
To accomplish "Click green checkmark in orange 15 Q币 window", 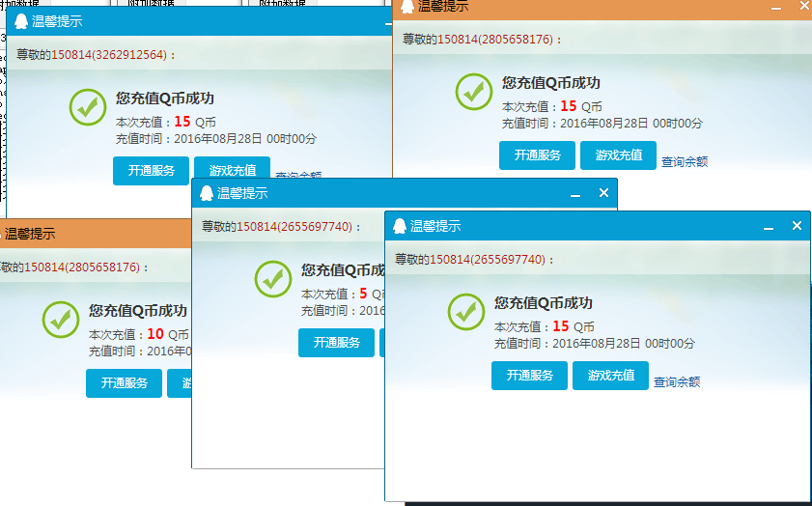I will (x=474, y=92).
